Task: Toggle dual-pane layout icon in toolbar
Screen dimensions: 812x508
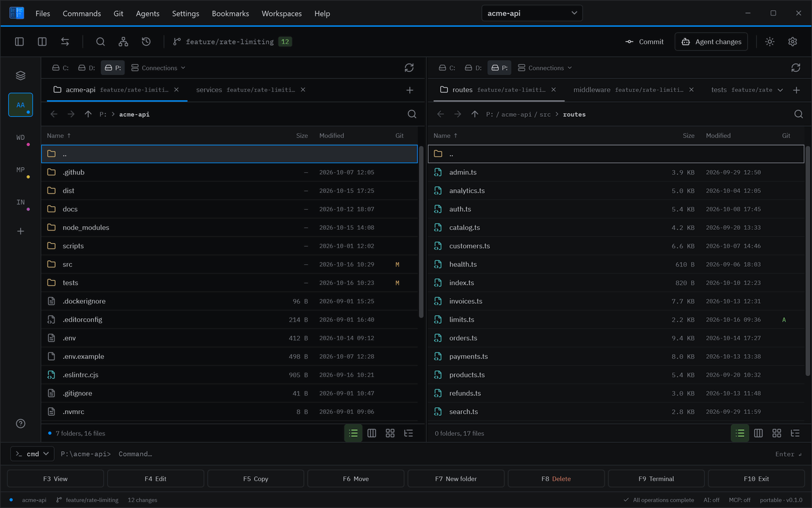Action: 43,42
